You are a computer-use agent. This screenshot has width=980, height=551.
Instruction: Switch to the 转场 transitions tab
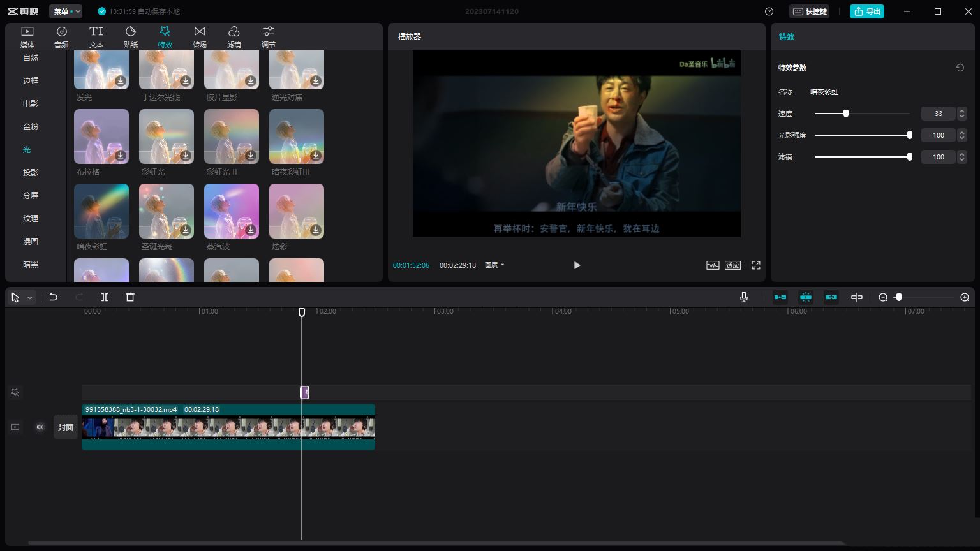[200, 37]
